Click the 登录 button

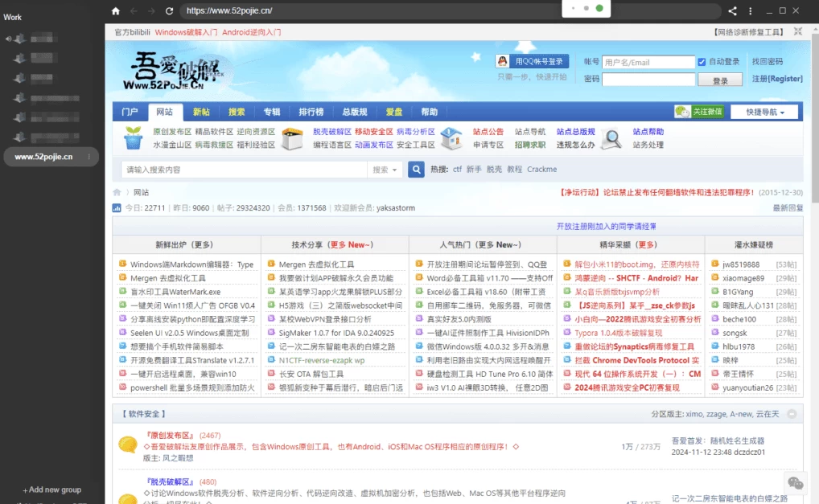(720, 80)
